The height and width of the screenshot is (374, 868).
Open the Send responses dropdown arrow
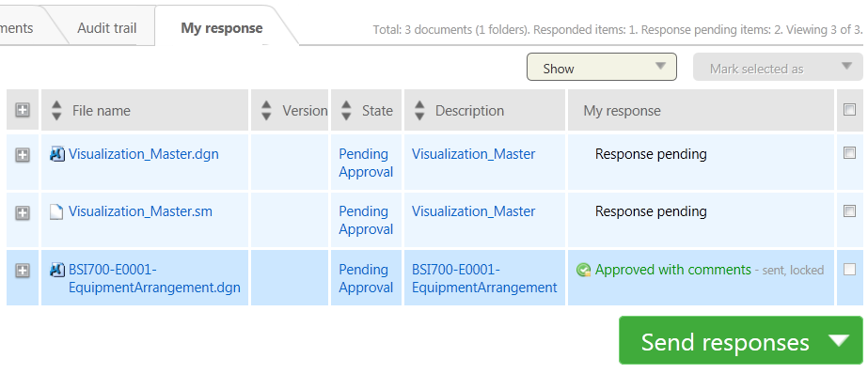pos(840,340)
